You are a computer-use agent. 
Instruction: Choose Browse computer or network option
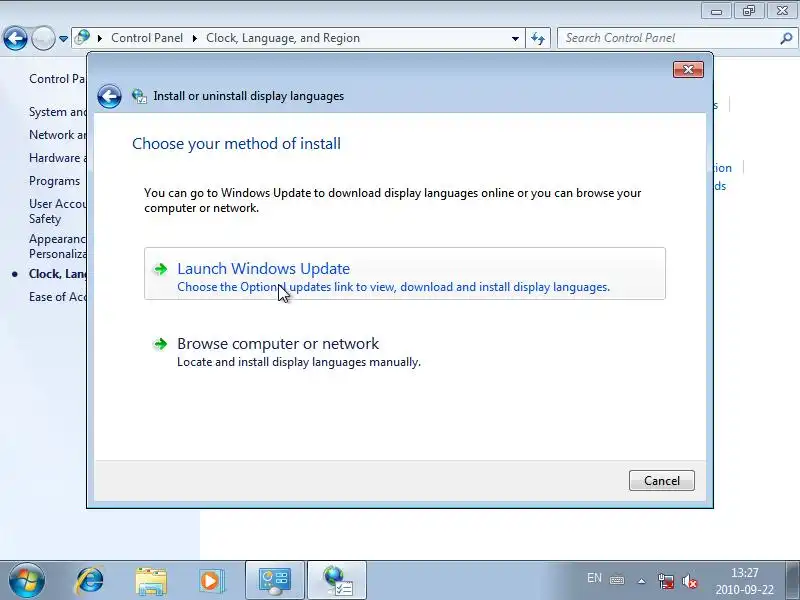coord(405,352)
